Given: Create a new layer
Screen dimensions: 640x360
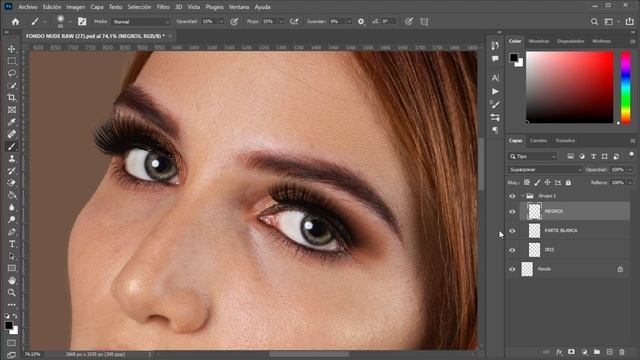Looking at the screenshot, I should tap(609, 352).
